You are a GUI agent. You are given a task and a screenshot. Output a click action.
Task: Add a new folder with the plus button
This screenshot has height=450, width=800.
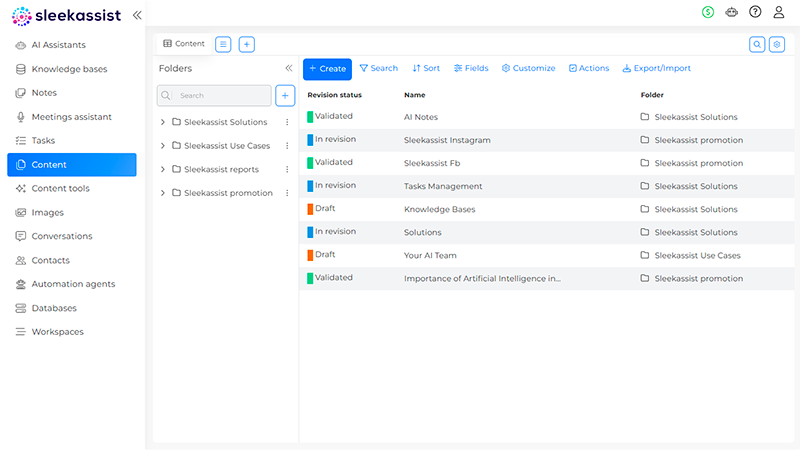click(x=285, y=95)
